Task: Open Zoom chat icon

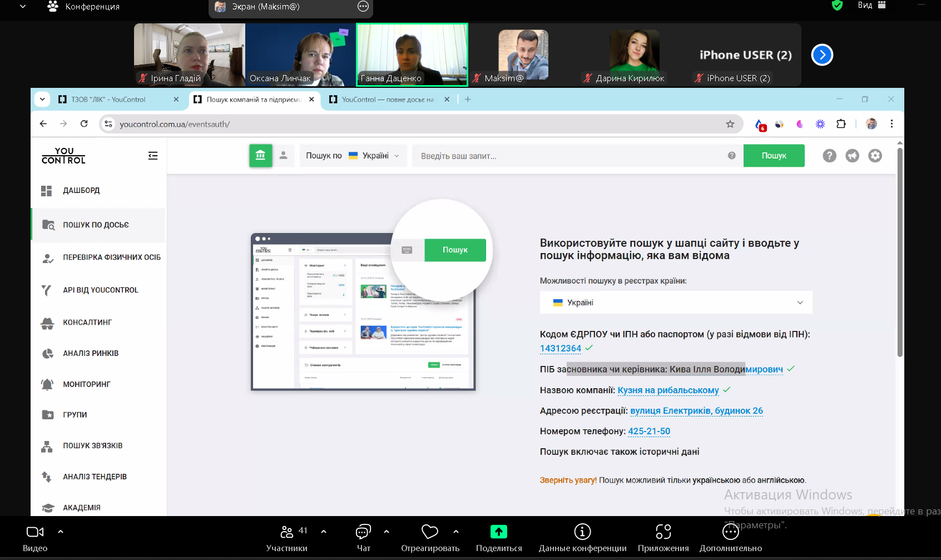Action: coord(363,532)
